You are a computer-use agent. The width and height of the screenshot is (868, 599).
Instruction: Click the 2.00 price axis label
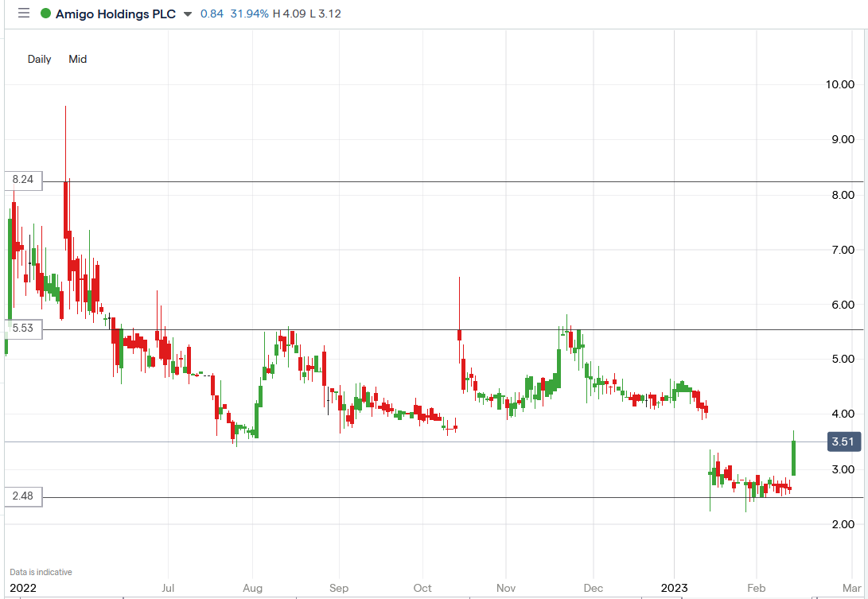[x=843, y=524]
